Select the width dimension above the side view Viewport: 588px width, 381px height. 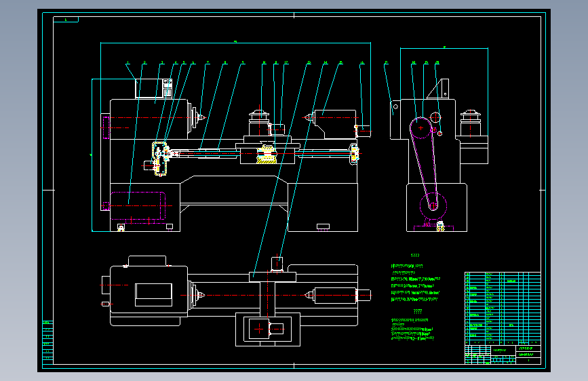[x=444, y=47]
